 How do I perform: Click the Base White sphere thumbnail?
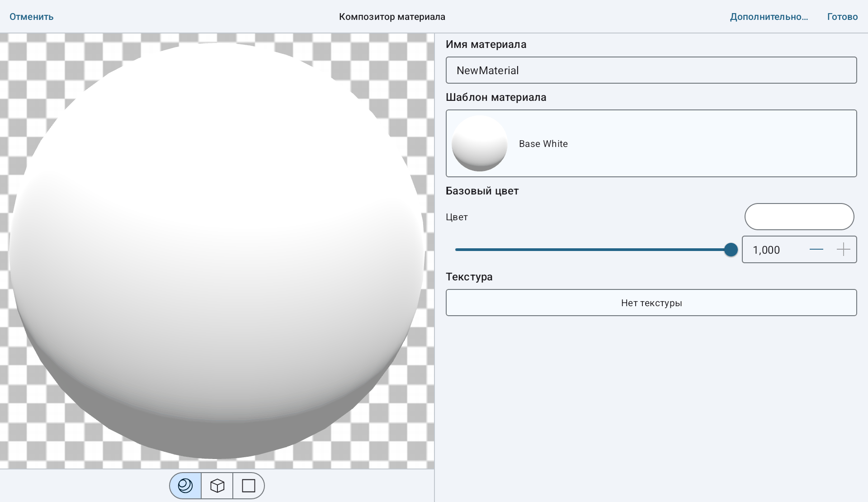point(479,143)
